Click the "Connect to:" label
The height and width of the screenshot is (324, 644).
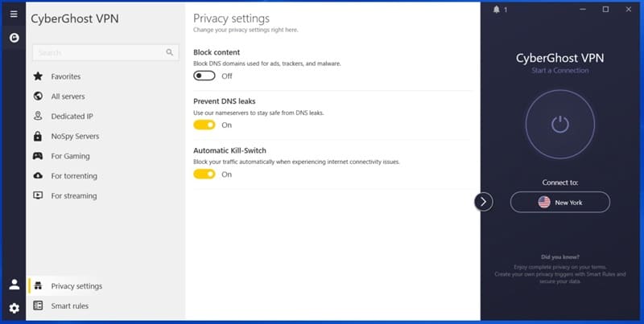pyautogui.click(x=559, y=183)
